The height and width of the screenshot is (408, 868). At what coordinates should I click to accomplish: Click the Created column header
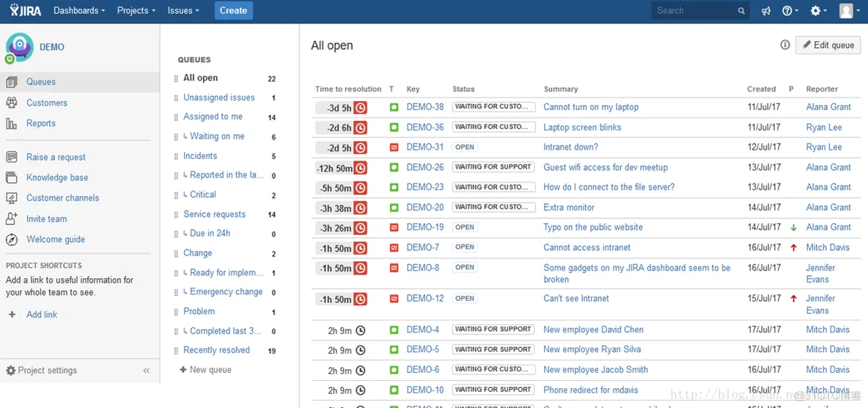click(761, 90)
